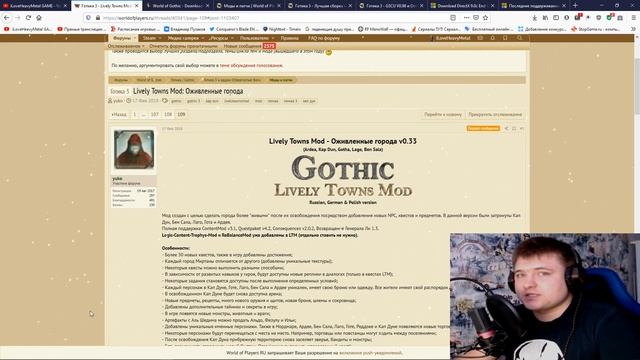Open forum private messages envelope icon

click(480, 38)
